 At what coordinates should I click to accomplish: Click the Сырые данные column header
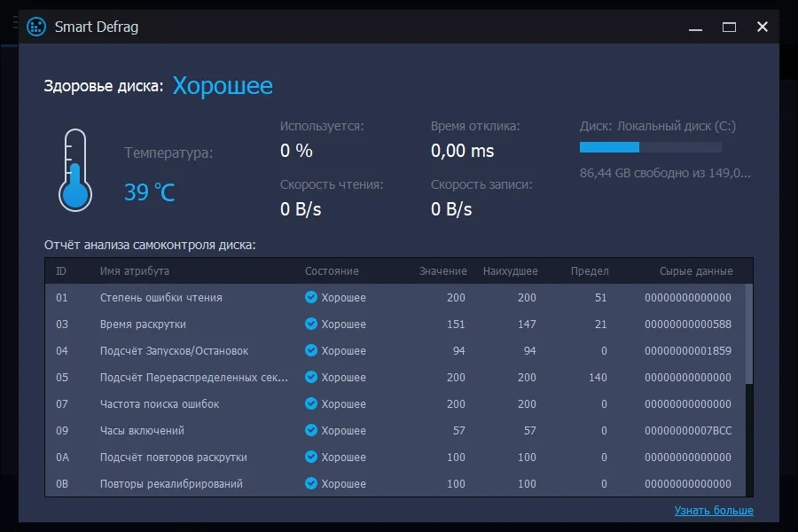(696, 270)
